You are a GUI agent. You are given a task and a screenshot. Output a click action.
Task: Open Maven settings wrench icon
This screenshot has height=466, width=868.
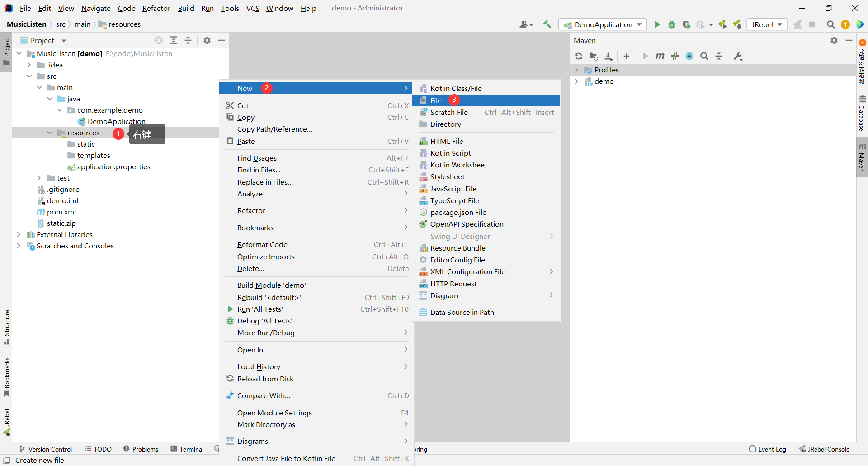(738, 56)
